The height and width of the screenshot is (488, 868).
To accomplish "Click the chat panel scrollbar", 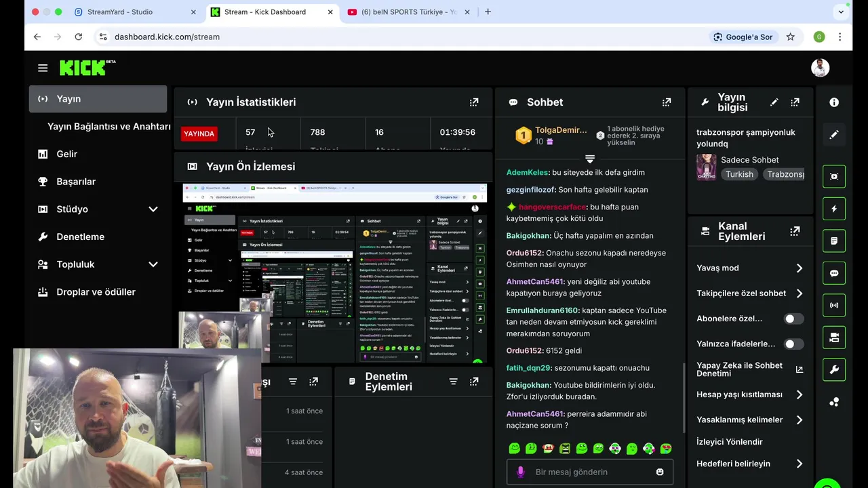I will point(684,399).
